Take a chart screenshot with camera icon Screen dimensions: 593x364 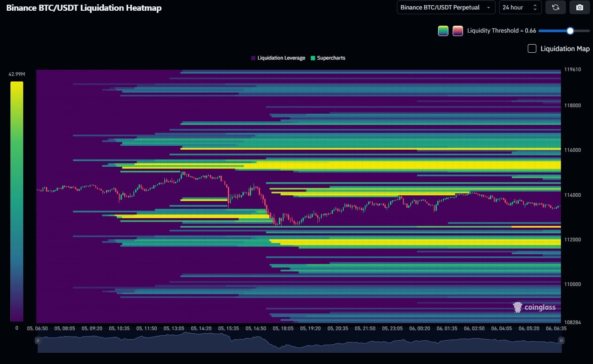(579, 7)
